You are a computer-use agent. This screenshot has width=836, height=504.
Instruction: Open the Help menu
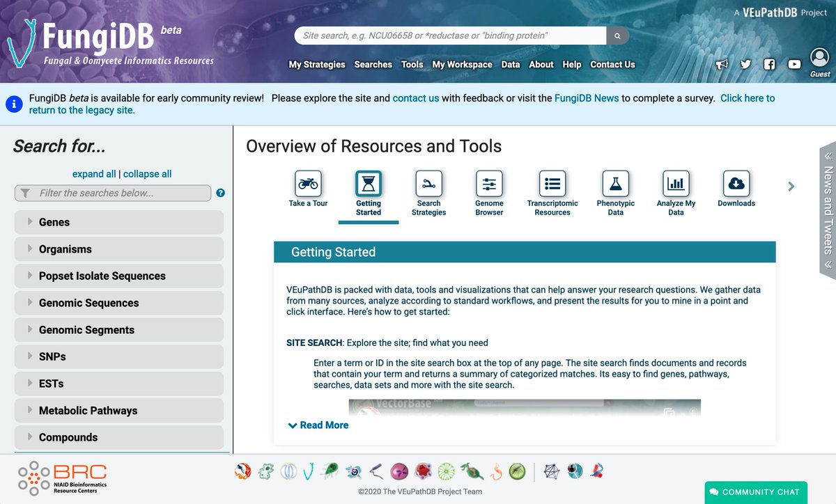[572, 64]
